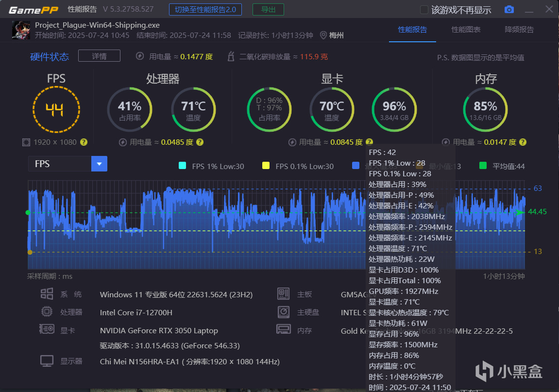
Task: Click the GamePP logo
Action: tap(33, 10)
